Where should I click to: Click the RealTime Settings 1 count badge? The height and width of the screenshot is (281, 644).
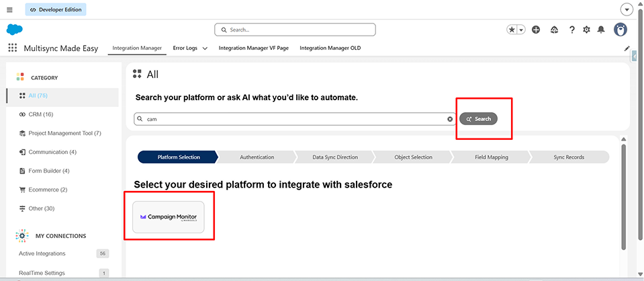click(x=104, y=273)
